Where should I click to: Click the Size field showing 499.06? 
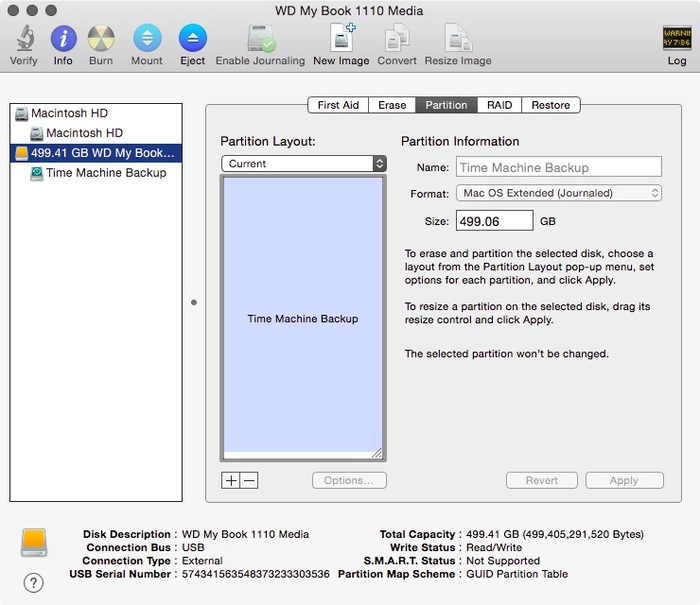click(495, 221)
